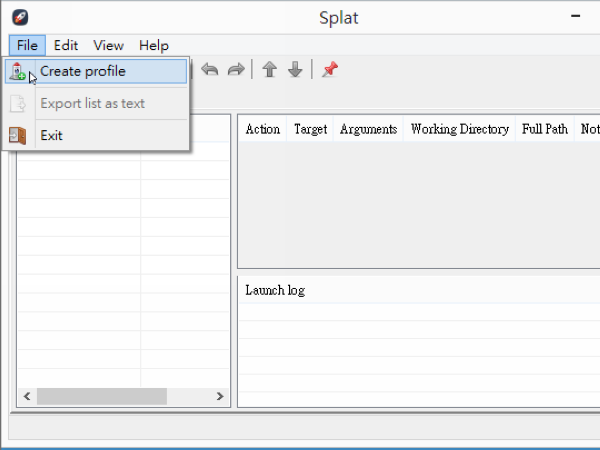Click the Splat rocket app icon

pos(20,17)
